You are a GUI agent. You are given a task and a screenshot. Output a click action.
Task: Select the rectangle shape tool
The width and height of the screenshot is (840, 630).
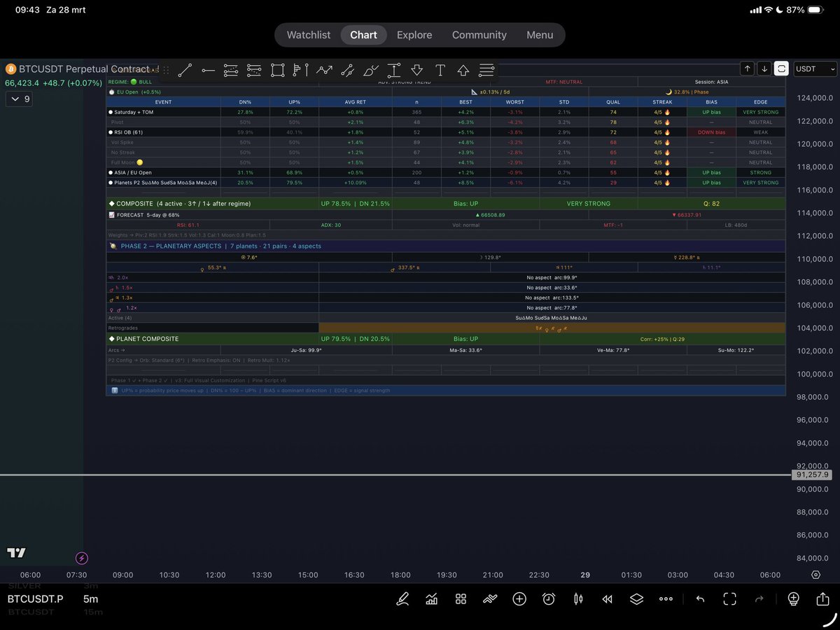tap(277, 70)
